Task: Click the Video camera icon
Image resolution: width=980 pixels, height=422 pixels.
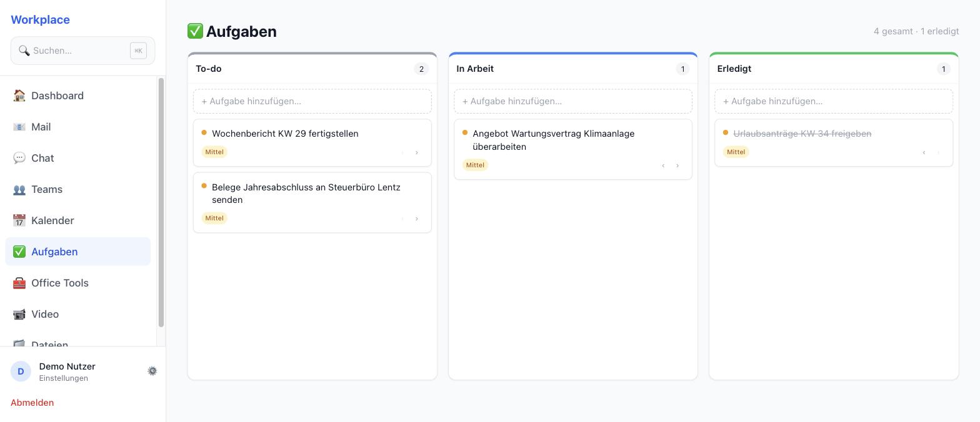Action: coord(19,314)
